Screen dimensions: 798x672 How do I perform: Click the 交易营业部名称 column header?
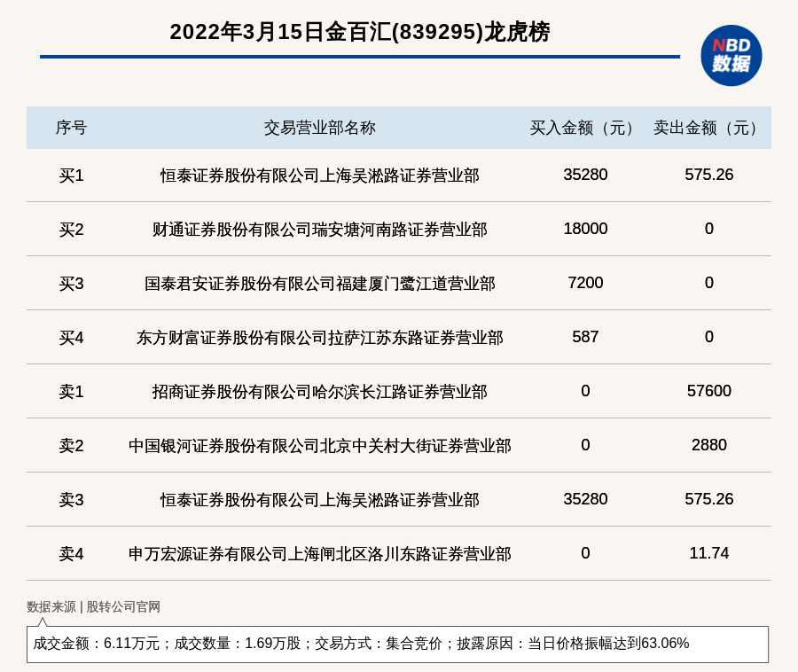click(319, 128)
